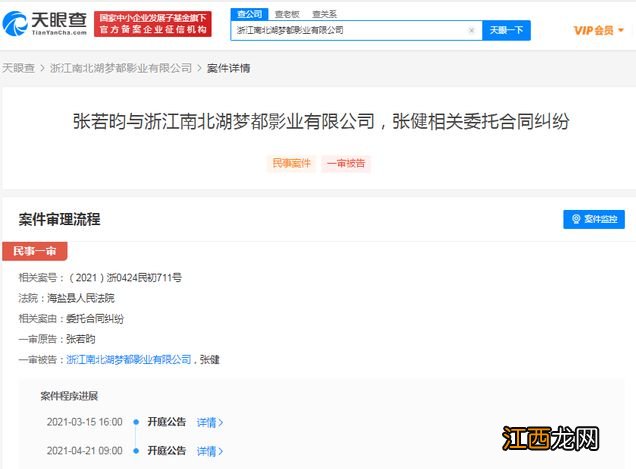Select the 案件审理流程 section heading
The height and width of the screenshot is (469, 636).
tap(59, 219)
